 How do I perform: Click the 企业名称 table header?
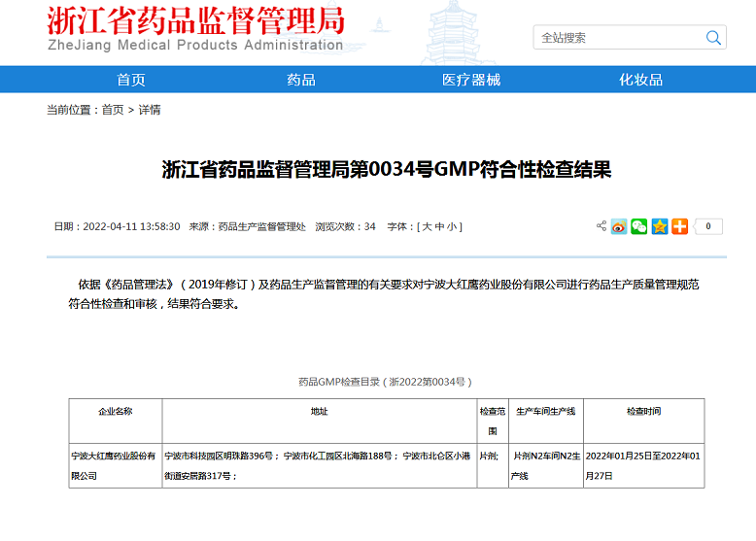(115, 412)
